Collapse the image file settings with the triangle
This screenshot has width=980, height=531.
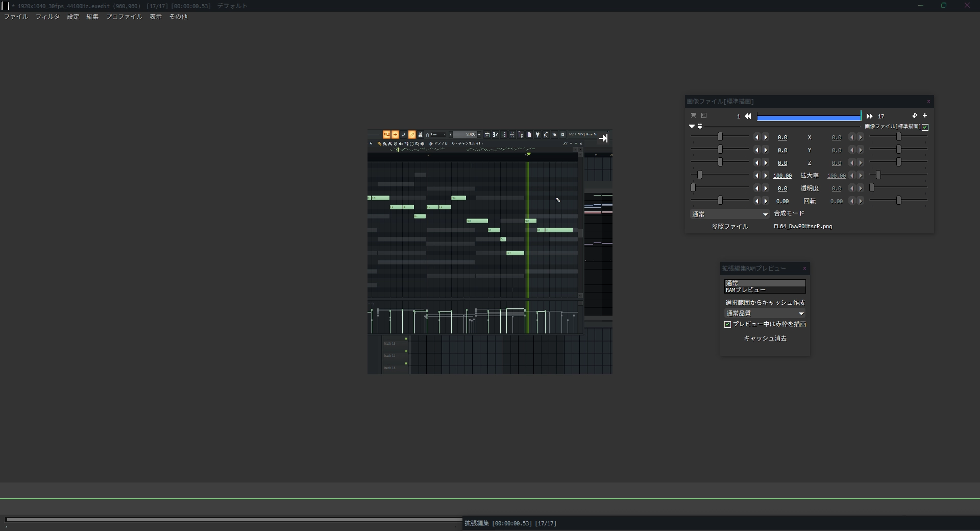692,126
